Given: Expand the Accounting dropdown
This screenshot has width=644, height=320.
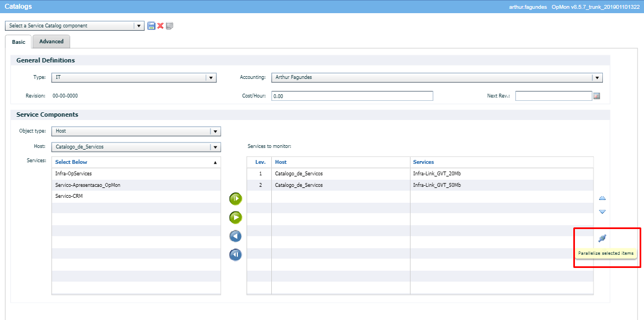Looking at the screenshot, I should [597, 77].
